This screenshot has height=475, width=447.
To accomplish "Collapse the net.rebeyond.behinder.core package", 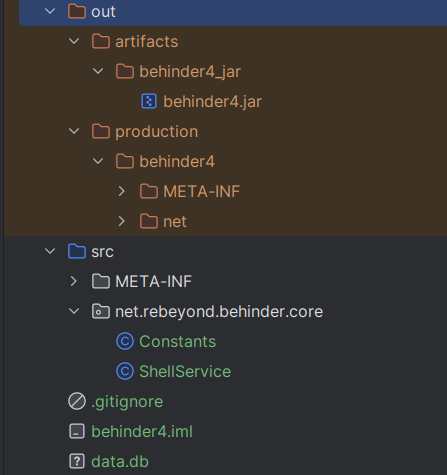I will click(x=74, y=311).
